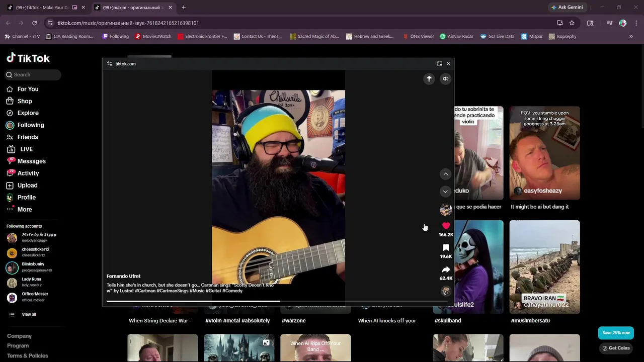The width and height of the screenshot is (644, 362).
Task: Open AirNav Radar bookmark
Action: [x=457, y=36]
